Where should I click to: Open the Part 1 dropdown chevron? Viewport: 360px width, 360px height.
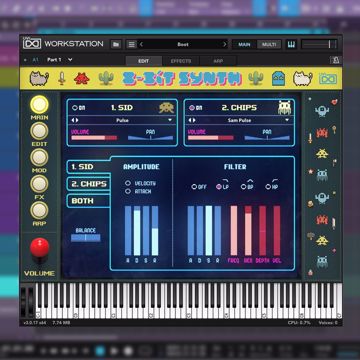[70, 60]
